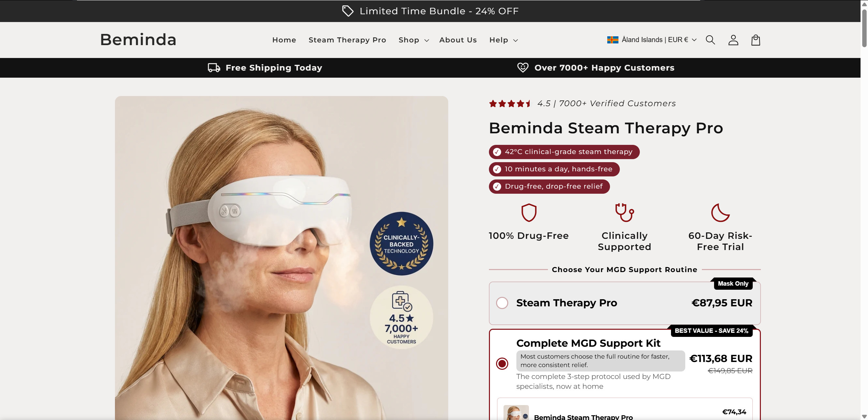Select the Steam Therapy Pro mask only radio
Viewport: 868px width, 420px height.
pos(502,303)
